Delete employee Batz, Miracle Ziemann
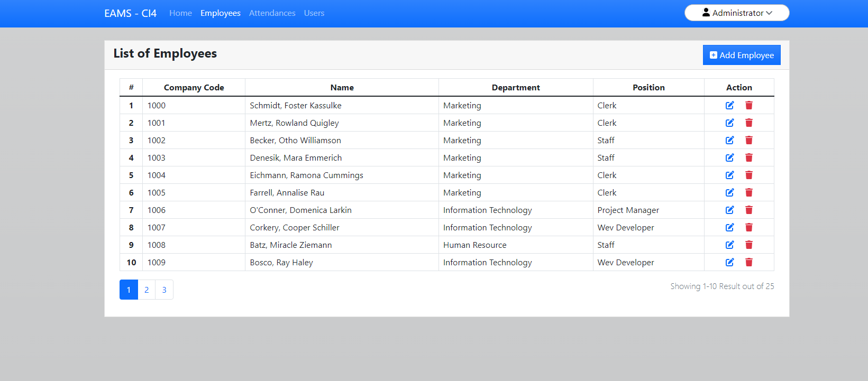 tap(749, 245)
